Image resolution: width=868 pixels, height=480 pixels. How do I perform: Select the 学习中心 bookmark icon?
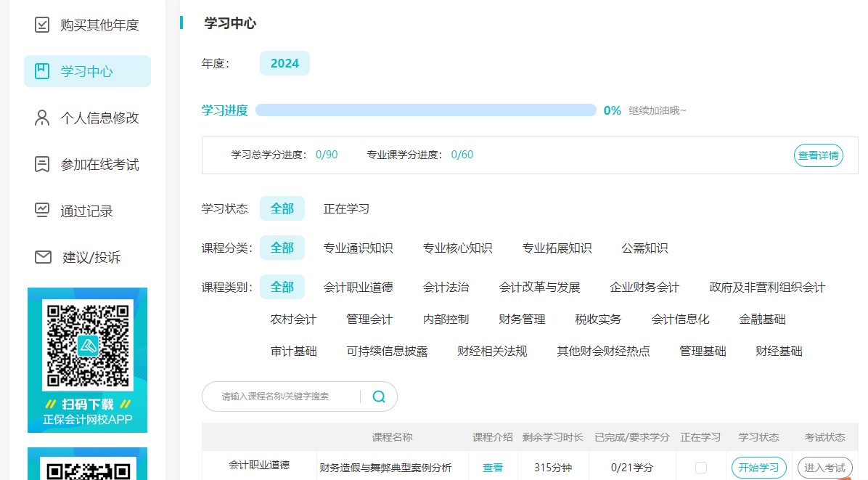tap(41, 71)
